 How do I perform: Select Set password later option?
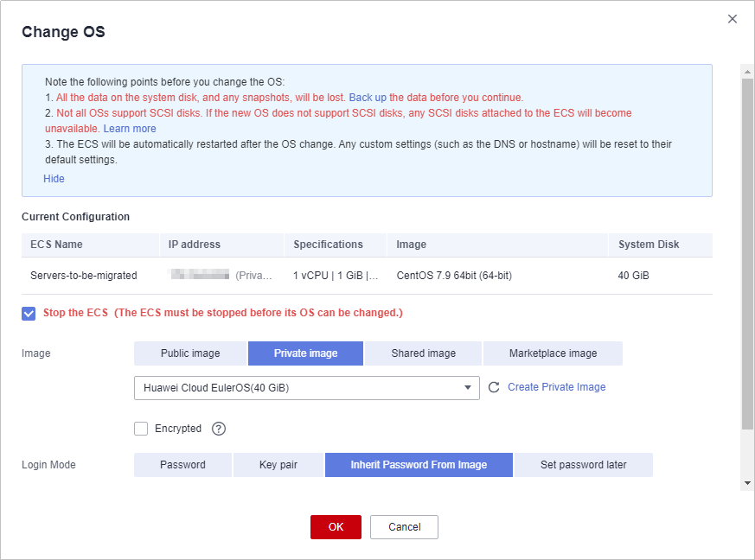click(583, 465)
